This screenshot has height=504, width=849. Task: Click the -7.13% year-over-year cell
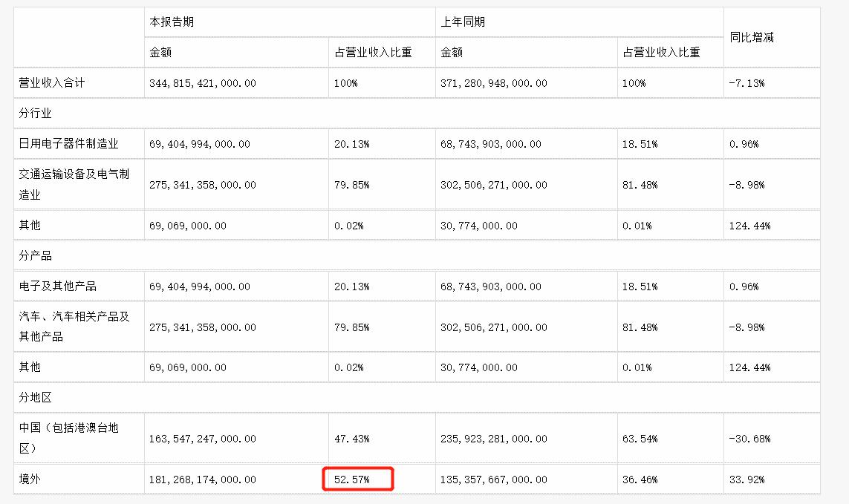pyautogui.click(x=746, y=83)
